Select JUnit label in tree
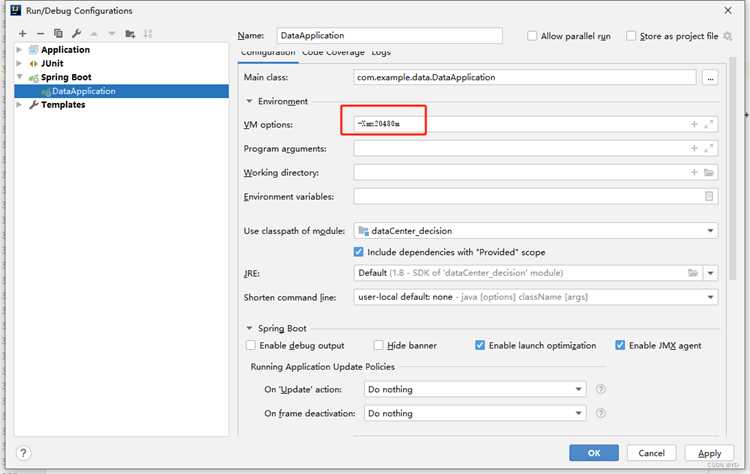The width and height of the screenshot is (750, 474). pos(52,63)
